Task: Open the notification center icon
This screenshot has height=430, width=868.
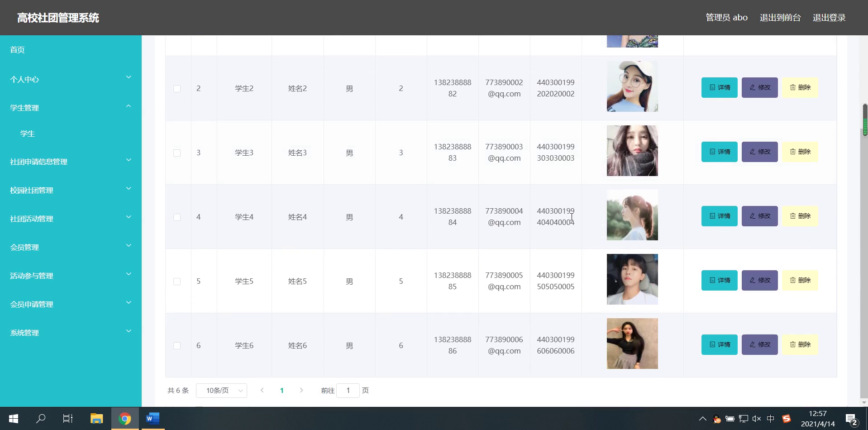Action: coord(852,419)
